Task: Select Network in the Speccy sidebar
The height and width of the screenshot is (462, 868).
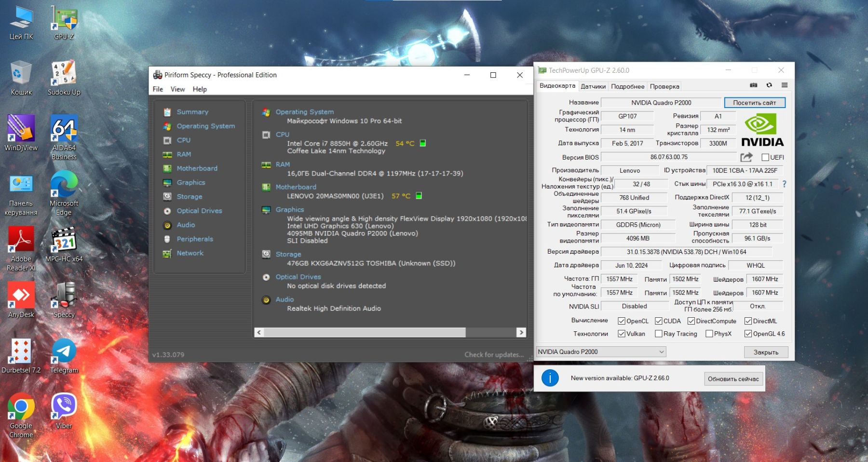Action: pyautogui.click(x=190, y=253)
